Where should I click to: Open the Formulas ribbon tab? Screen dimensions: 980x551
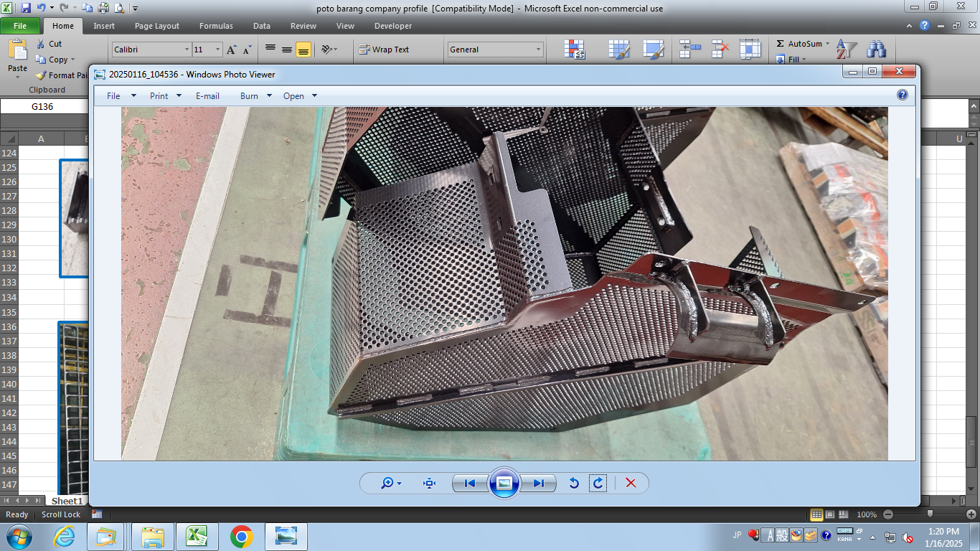tap(216, 26)
